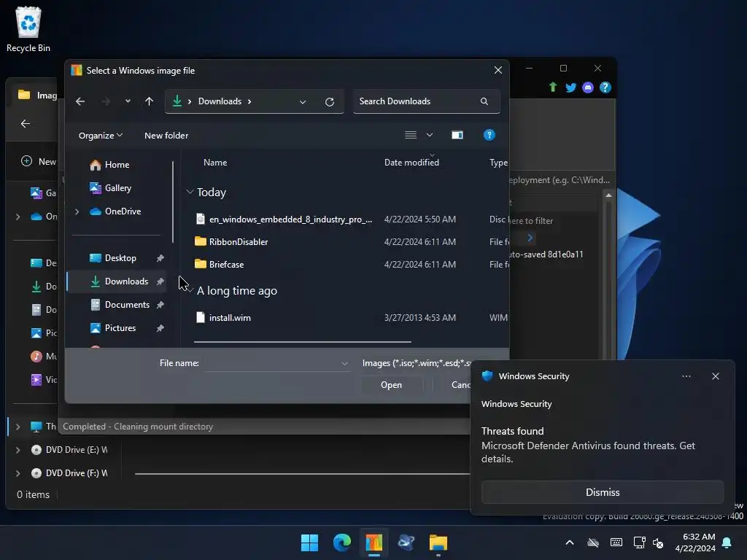Launch Microsoft Edge from taskbar
This screenshot has width=747, height=560.
pyautogui.click(x=341, y=542)
